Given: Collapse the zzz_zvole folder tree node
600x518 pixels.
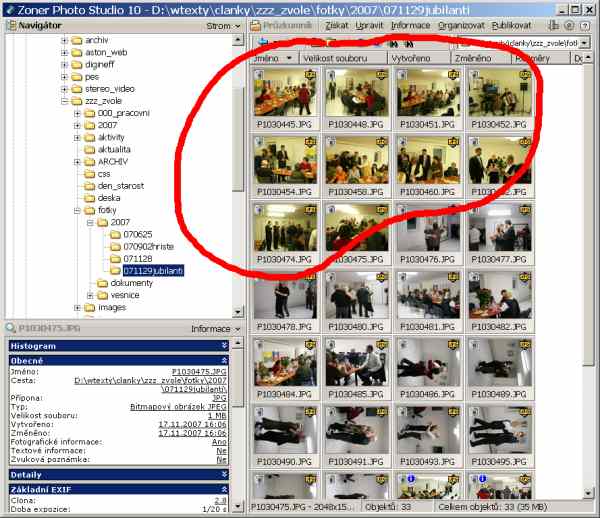Looking at the screenshot, I should [65, 101].
